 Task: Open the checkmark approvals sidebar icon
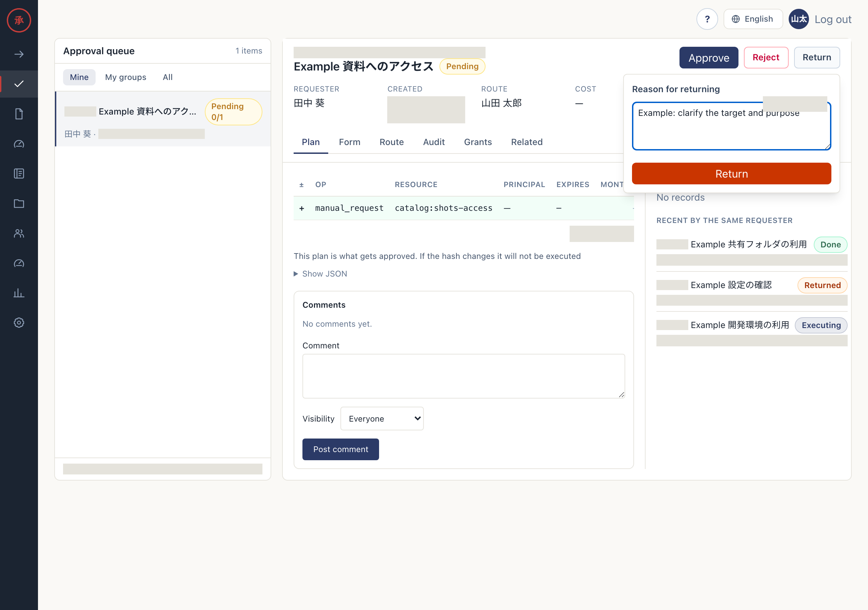point(19,84)
